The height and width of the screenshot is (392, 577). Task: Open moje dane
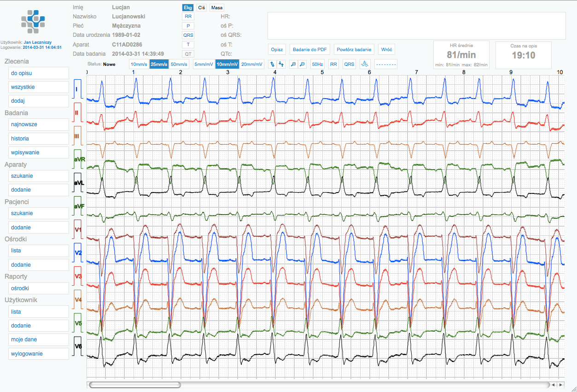click(x=39, y=339)
